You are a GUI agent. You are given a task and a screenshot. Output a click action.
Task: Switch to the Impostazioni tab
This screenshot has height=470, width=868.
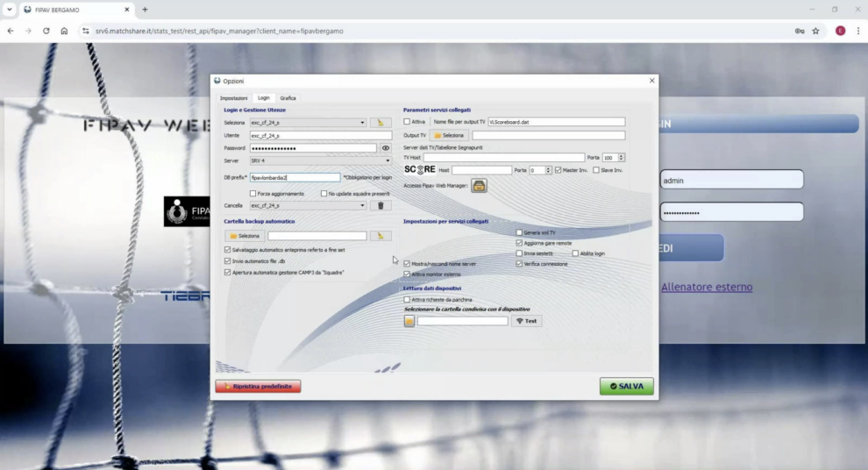pos(233,98)
